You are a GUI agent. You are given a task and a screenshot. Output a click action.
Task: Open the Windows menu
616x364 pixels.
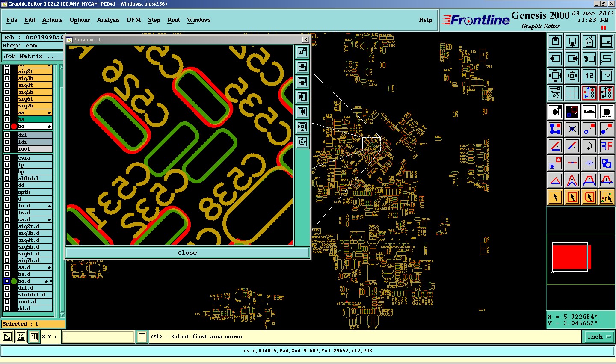(x=199, y=20)
